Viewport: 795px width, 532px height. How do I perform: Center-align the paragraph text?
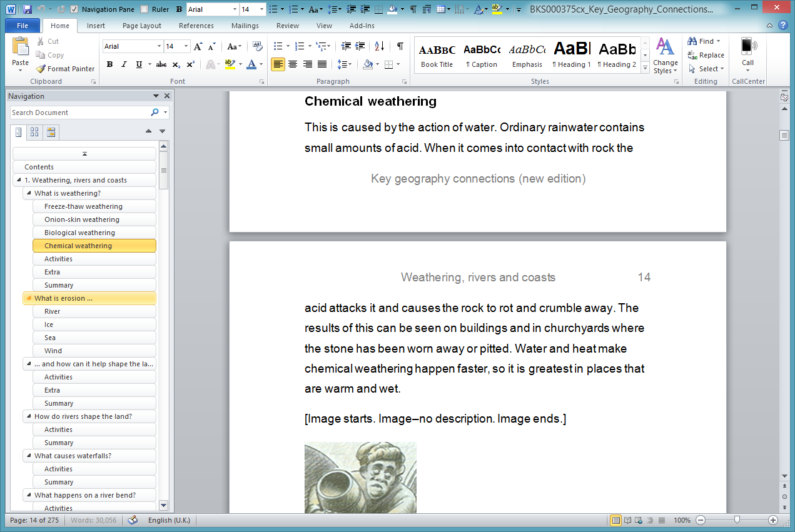point(293,64)
